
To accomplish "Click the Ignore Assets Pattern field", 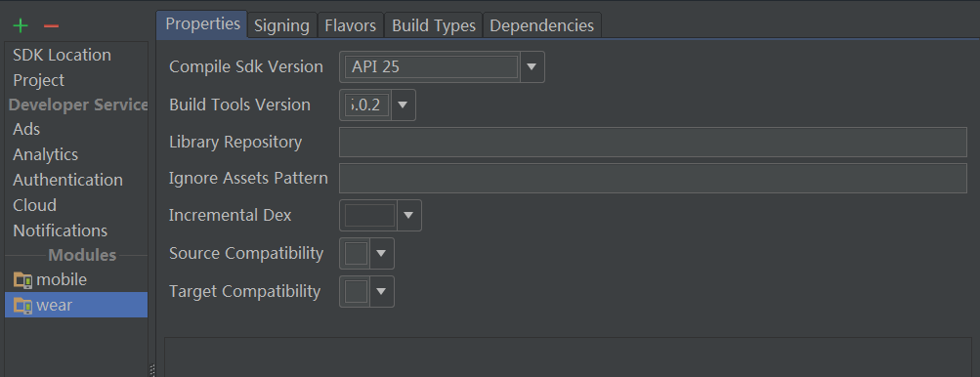I will [x=653, y=178].
